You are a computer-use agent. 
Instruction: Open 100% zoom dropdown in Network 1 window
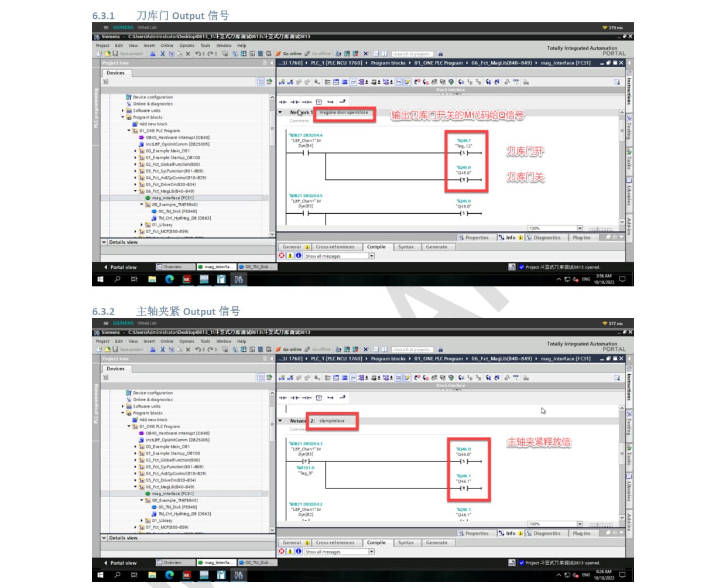[x=580, y=228]
